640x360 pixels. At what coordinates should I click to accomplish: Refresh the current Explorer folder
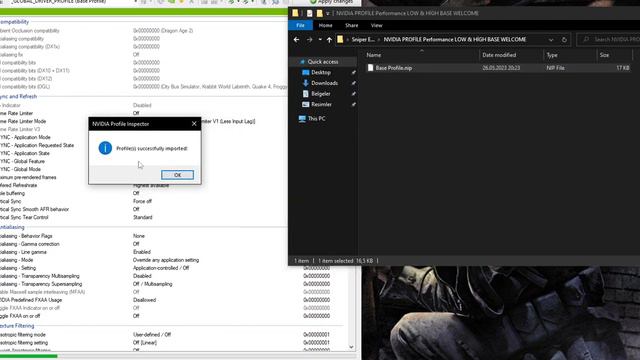[x=564, y=40]
